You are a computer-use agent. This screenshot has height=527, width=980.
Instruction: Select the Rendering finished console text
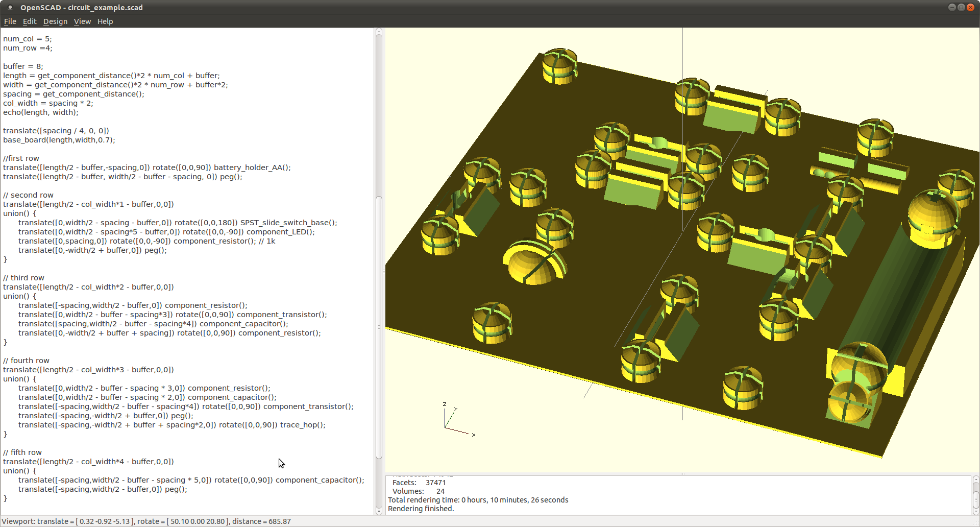(421, 509)
